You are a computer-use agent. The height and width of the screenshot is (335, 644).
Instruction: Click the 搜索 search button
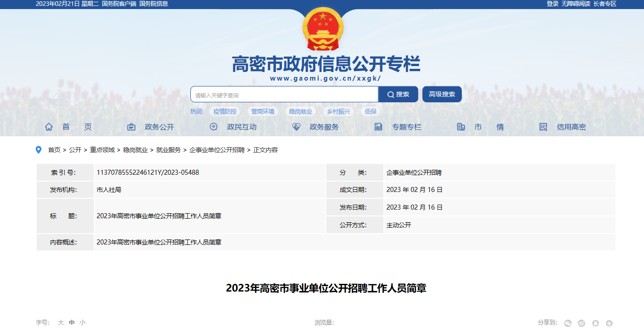coord(398,94)
